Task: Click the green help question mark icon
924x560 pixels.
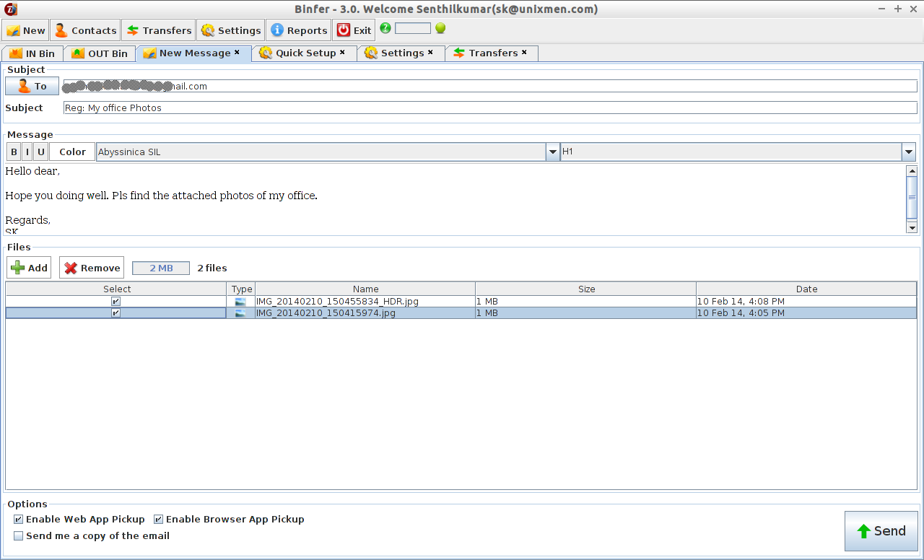Action: point(385,28)
